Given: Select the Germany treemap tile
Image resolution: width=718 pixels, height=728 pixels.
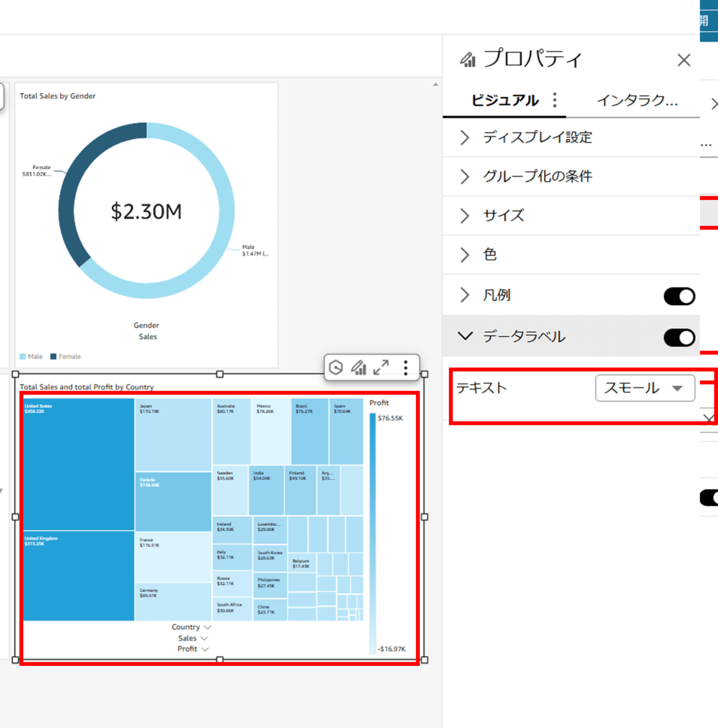Looking at the screenshot, I should (x=173, y=602).
